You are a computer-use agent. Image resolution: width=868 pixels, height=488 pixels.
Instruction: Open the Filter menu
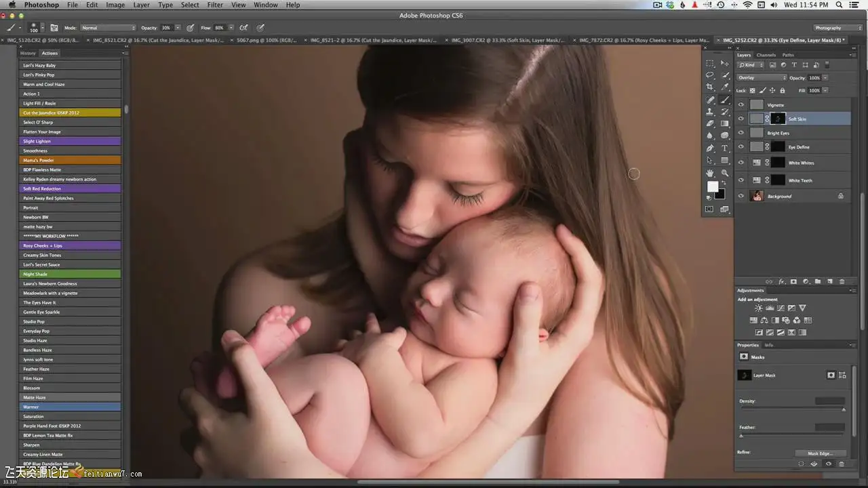[215, 5]
